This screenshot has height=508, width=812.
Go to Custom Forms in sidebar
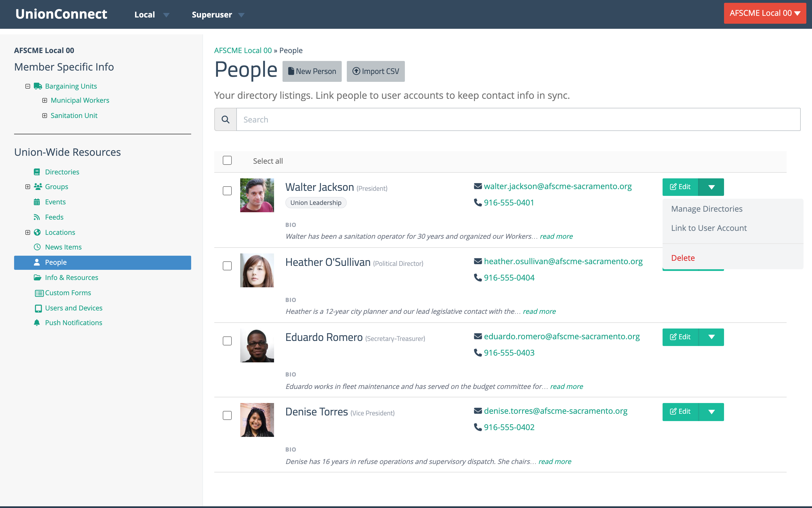[68, 293]
